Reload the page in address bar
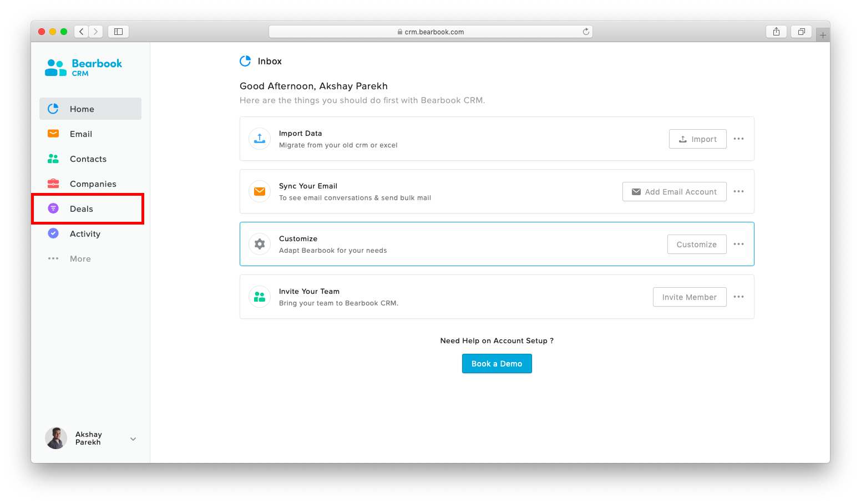This screenshot has height=504, width=861. pos(586,32)
